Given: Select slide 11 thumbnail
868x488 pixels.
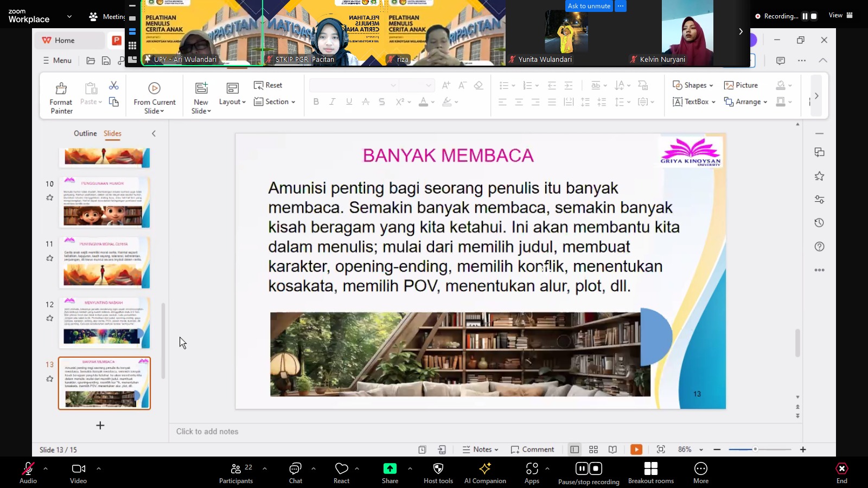Looking at the screenshot, I should [104, 262].
